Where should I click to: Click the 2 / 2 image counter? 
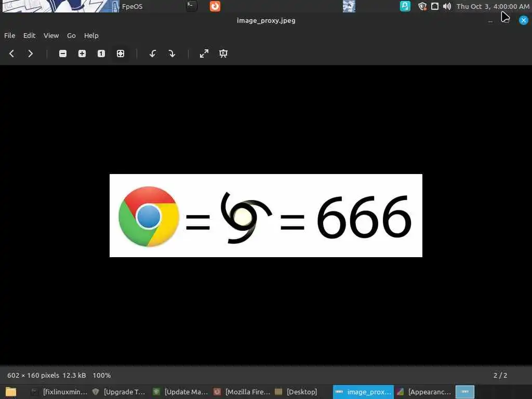pos(500,375)
